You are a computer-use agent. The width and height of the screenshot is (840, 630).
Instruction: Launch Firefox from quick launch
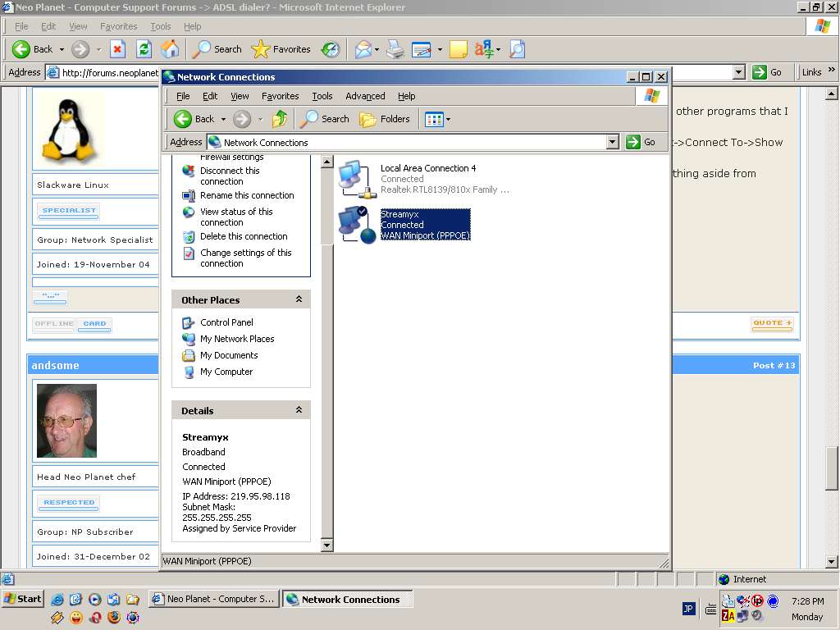pyautogui.click(x=113, y=617)
